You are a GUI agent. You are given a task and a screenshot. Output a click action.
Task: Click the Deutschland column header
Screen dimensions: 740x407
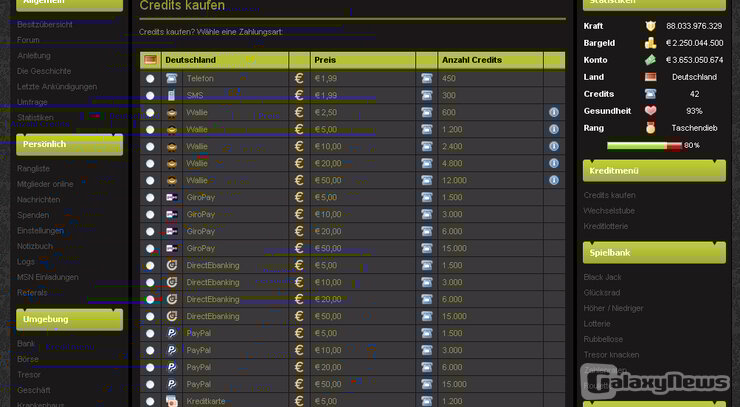click(225, 60)
